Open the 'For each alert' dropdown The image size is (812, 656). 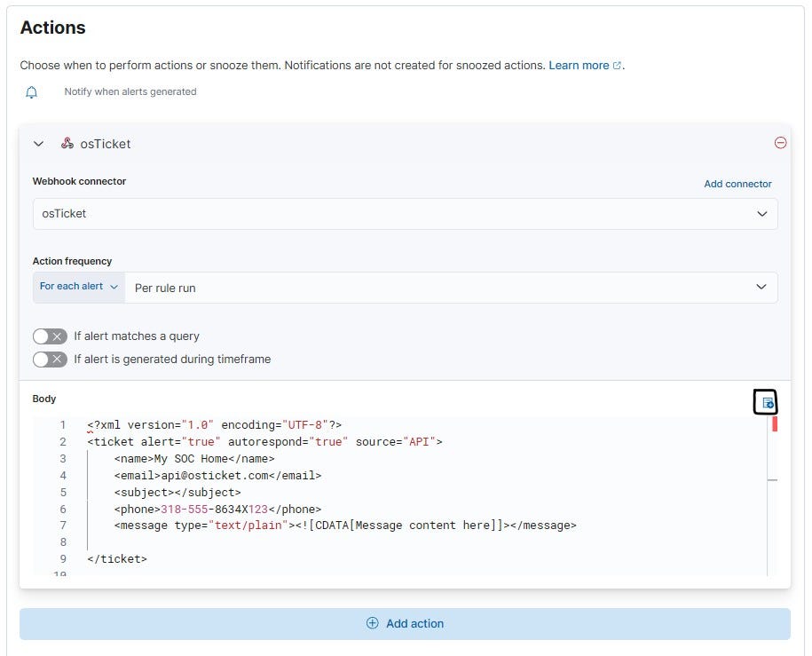point(79,287)
